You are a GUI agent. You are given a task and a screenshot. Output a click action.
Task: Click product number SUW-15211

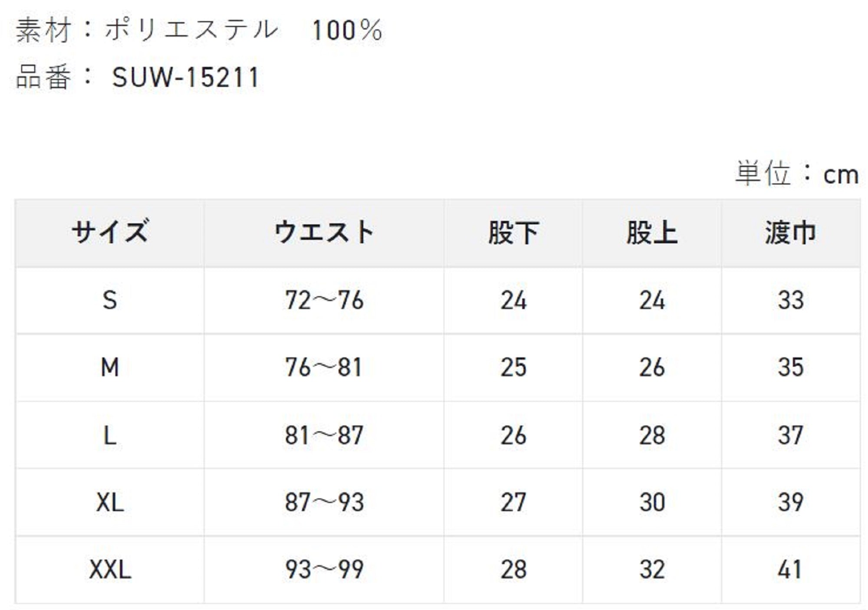pos(185,78)
